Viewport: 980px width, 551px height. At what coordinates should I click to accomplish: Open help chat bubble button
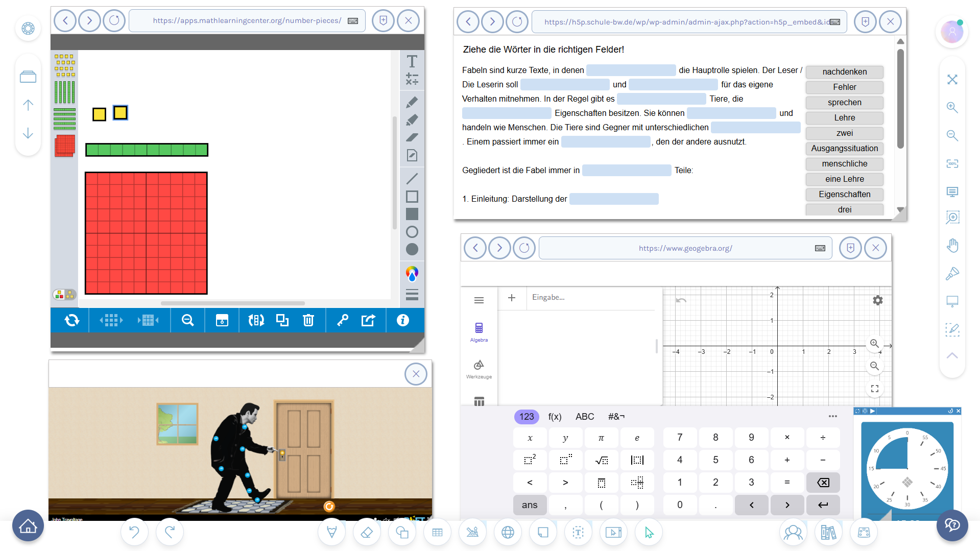[952, 525]
